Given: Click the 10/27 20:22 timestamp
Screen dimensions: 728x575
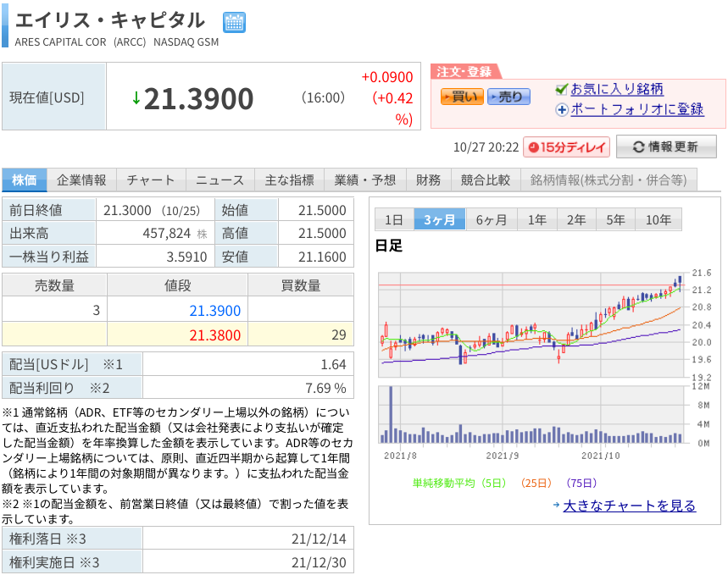Looking at the screenshot, I should point(486,147).
